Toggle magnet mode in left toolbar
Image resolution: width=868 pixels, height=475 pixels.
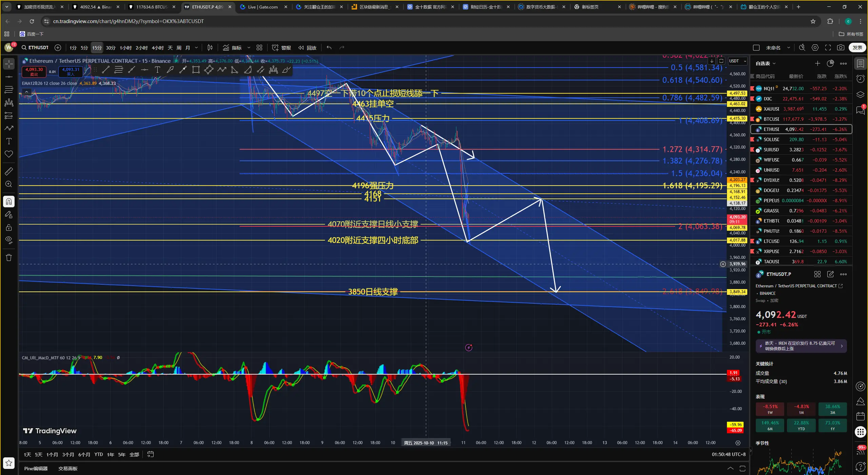pos(9,202)
